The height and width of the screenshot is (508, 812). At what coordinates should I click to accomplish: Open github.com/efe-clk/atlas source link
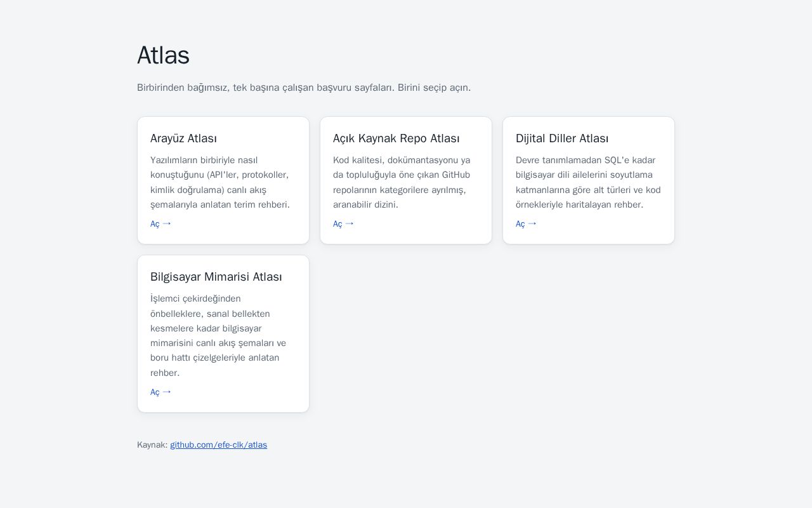[x=218, y=444]
